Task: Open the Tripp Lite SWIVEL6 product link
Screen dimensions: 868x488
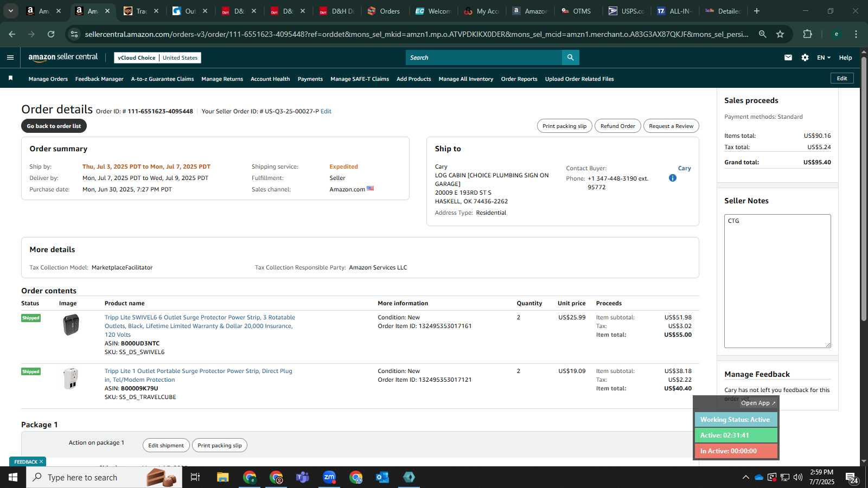Action: pos(200,326)
